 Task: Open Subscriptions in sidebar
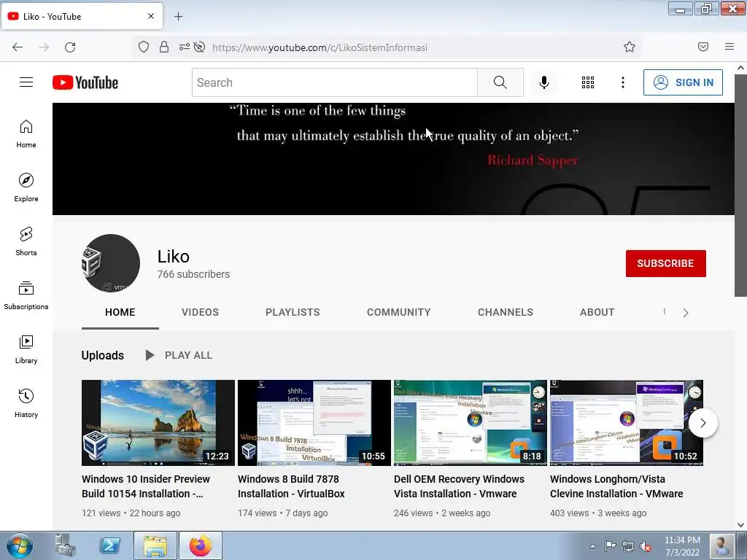(26, 295)
